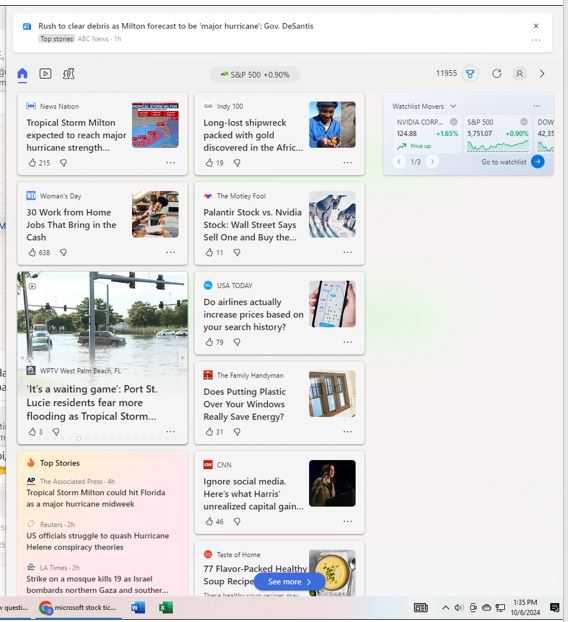Like the Tropical Storm Milton News Nation story

(x=32, y=163)
